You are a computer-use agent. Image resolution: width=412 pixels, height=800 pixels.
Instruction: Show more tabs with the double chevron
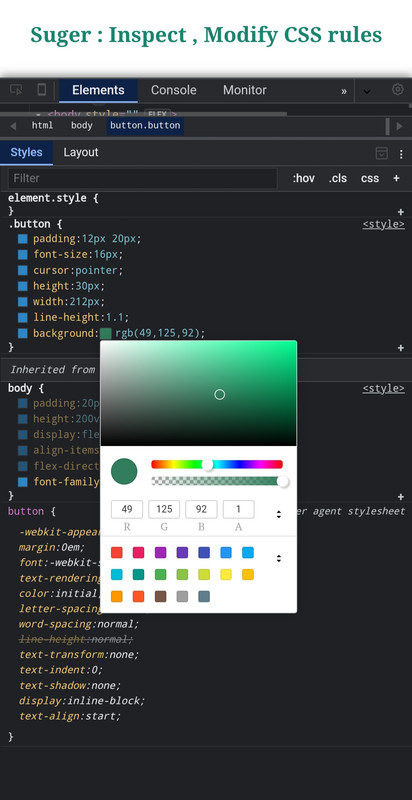pos(344,91)
